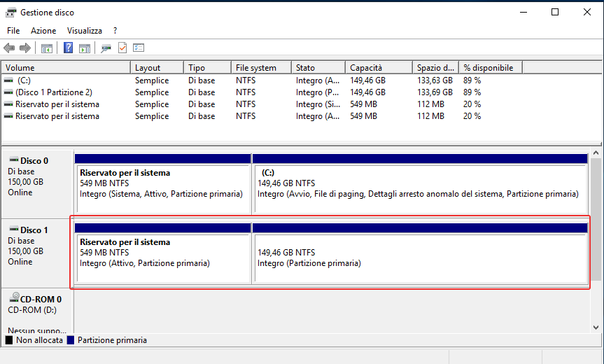This screenshot has width=604, height=364.
Task: Close the Gestione disco window
Action: click(587, 13)
